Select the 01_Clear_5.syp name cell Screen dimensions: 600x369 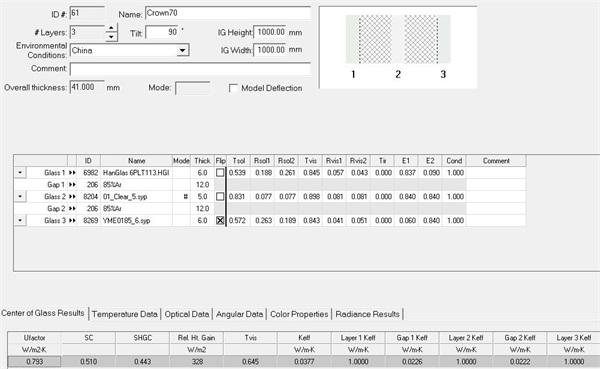136,197
